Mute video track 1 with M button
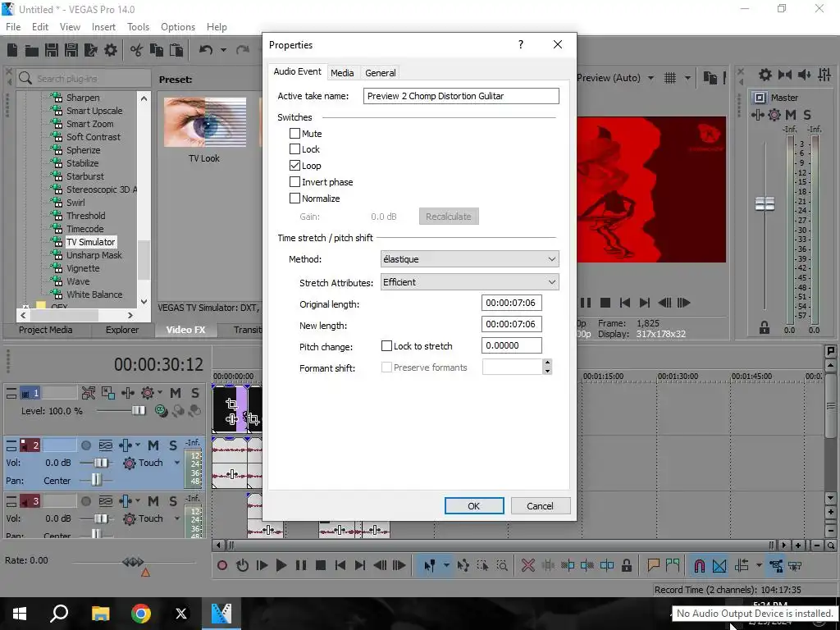The width and height of the screenshot is (840, 630). pyautogui.click(x=176, y=393)
